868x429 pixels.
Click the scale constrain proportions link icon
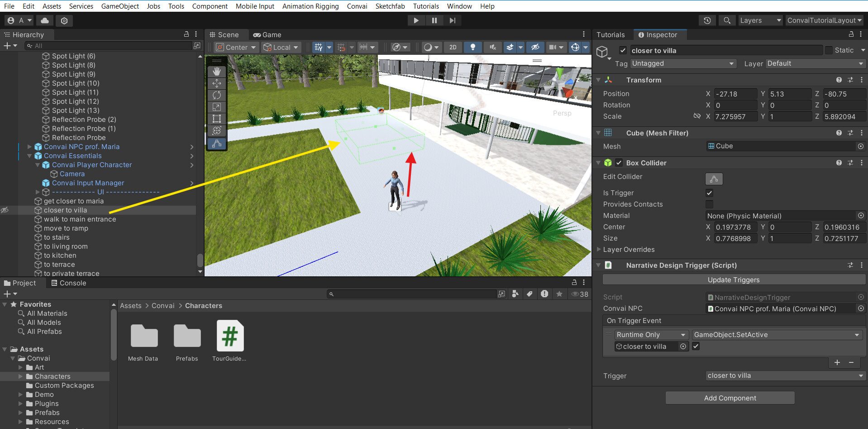pos(697,116)
